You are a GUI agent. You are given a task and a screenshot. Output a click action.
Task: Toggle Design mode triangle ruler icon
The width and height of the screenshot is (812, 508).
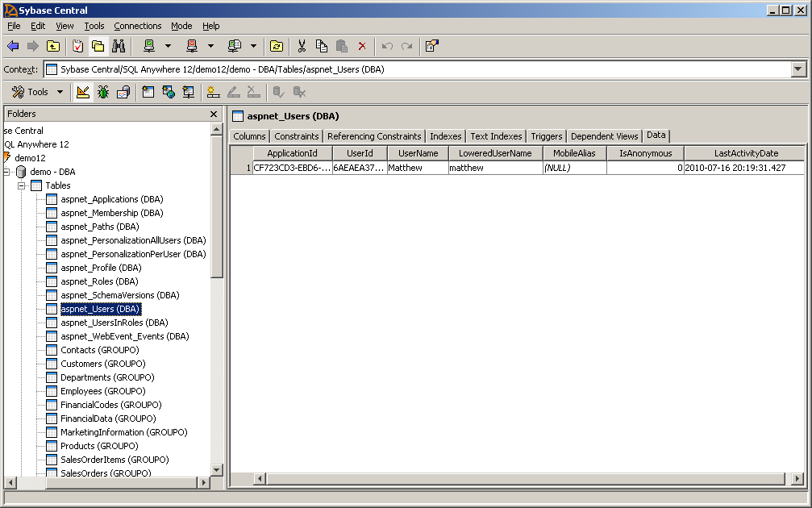(x=83, y=92)
